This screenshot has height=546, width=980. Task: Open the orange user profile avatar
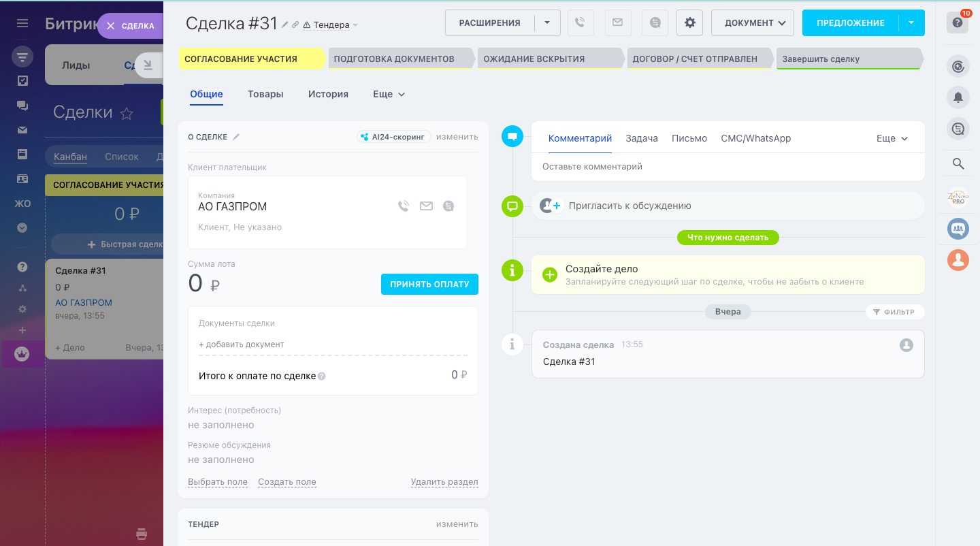coord(958,259)
